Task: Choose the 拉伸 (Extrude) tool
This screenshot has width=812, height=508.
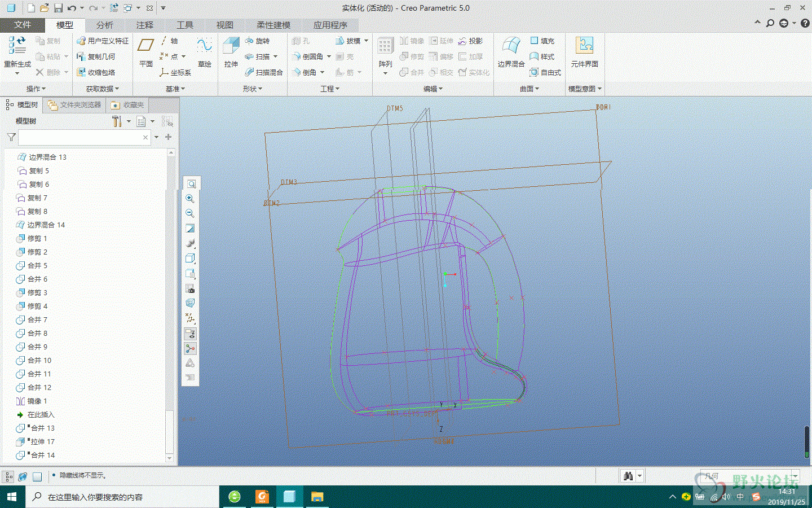Action: pos(231,52)
